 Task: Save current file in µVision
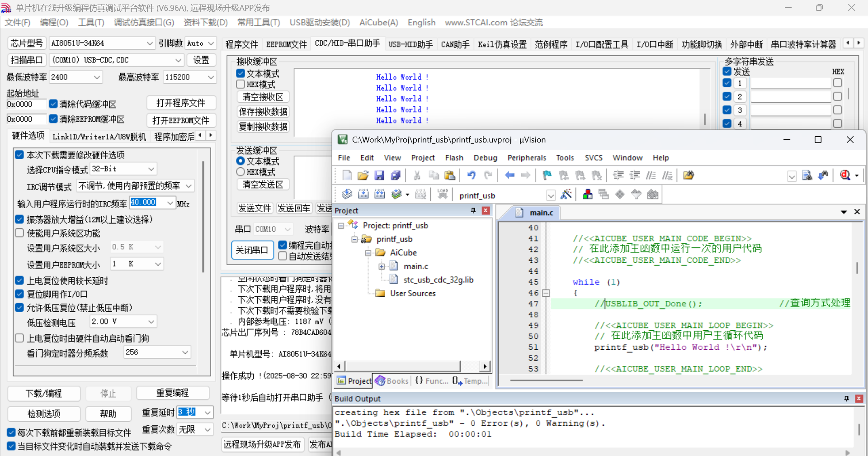[x=379, y=176]
